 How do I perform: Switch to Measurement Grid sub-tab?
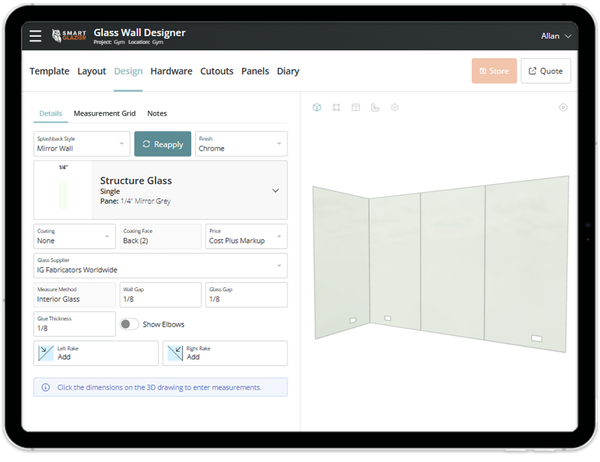(104, 113)
